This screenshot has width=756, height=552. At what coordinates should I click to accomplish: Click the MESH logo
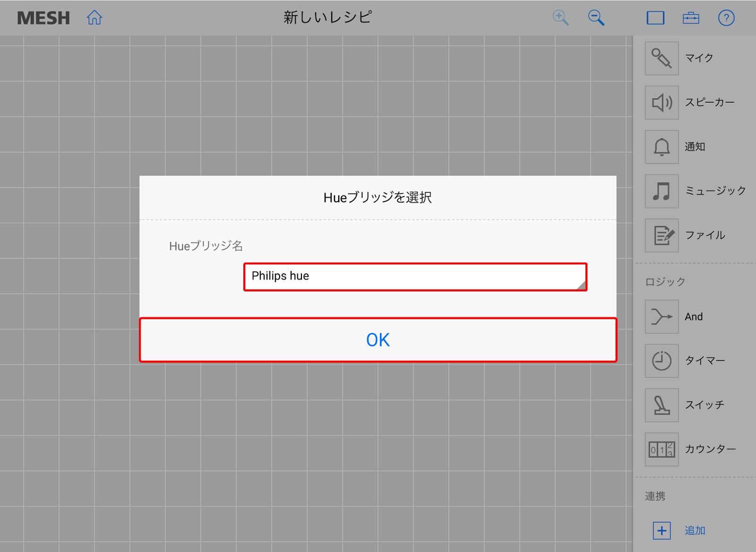(43, 18)
